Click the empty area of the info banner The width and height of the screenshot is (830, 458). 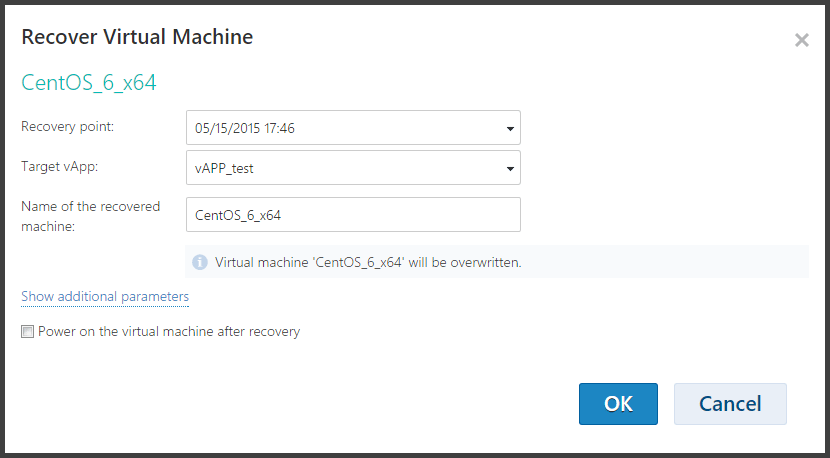click(x=664, y=262)
